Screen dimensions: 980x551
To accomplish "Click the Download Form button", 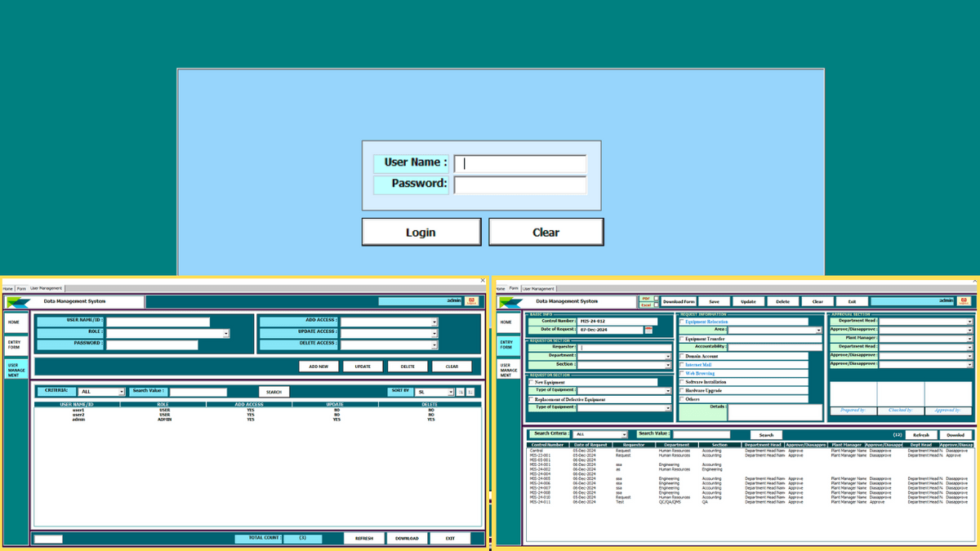I will (x=678, y=301).
